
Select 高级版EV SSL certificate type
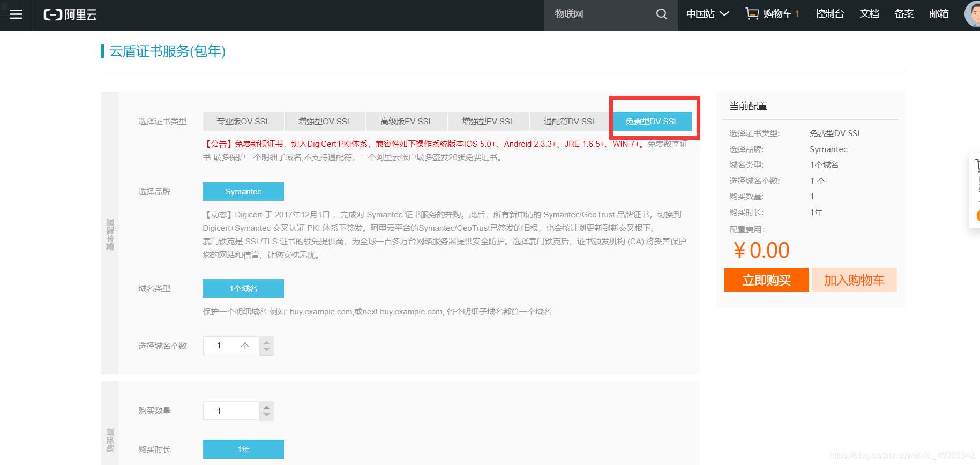click(x=407, y=122)
